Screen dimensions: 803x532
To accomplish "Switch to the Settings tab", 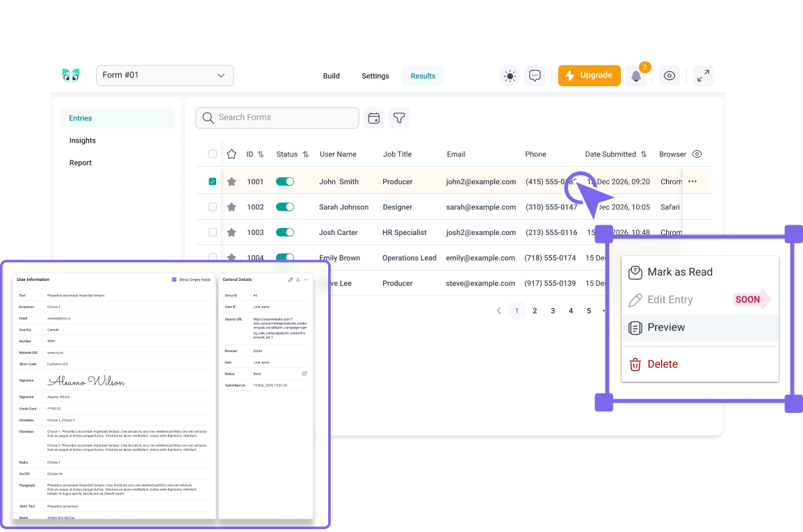I will pyautogui.click(x=375, y=76).
